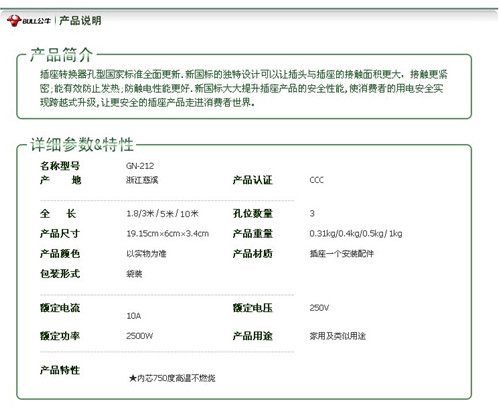Click the color value 以实物为准
Image resolution: width=500 pixels, height=419 pixels.
(146, 254)
